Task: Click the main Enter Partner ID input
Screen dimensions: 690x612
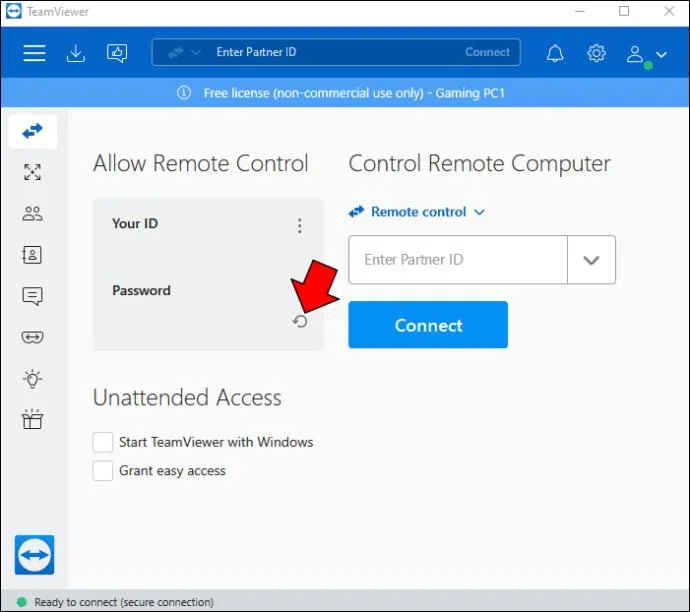Action: click(x=458, y=260)
